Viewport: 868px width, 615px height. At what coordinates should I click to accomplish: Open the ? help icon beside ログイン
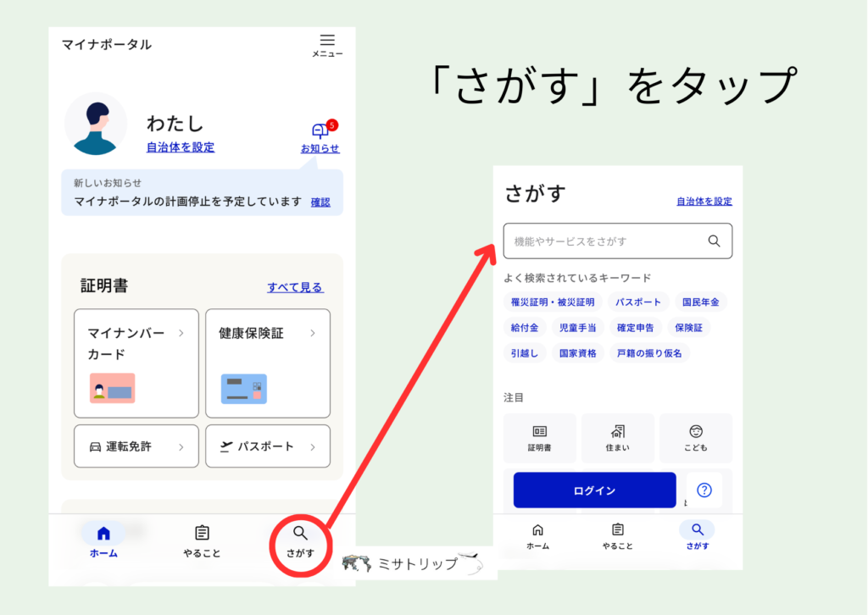tap(704, 490)
